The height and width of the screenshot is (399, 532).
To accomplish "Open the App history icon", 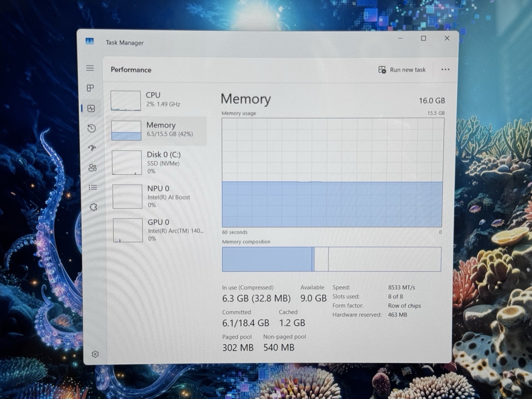I will [92, 128].
